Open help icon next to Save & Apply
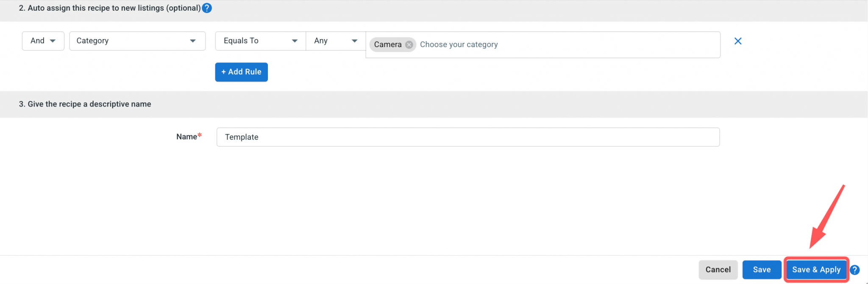Screen dimensions: 868x284 coord(855,270)
